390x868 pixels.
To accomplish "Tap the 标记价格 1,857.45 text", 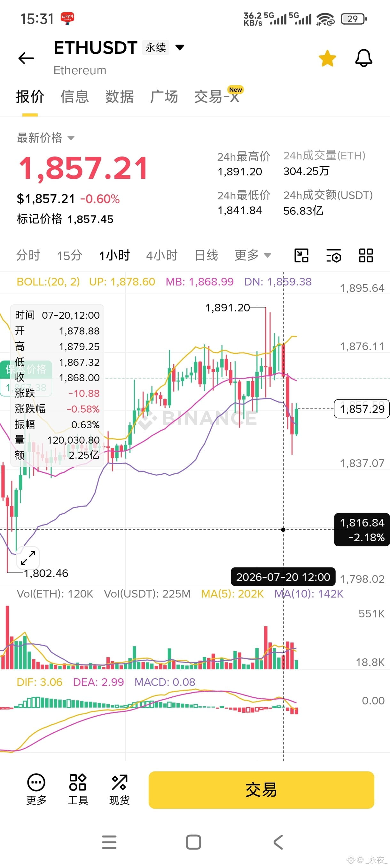I will click(65, 219).
